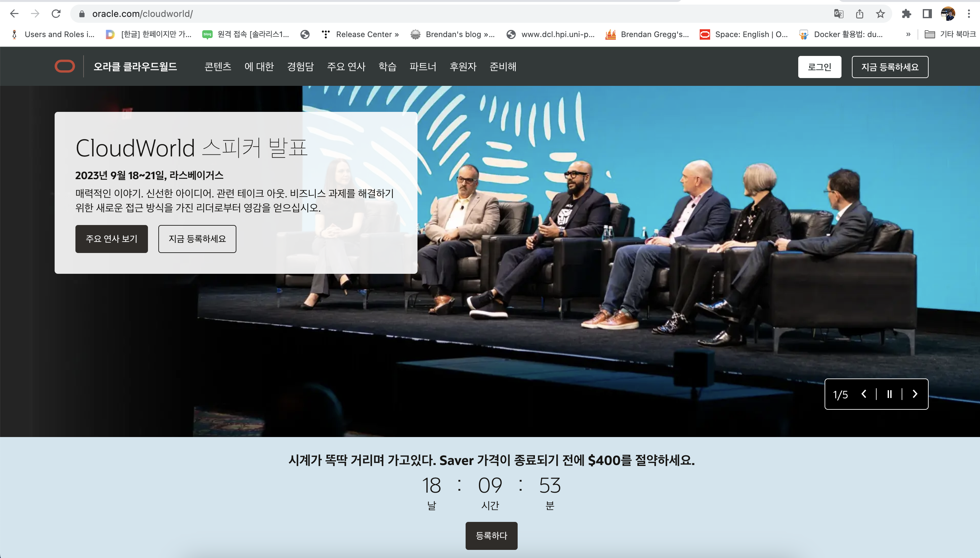980x558 pixels.
Task: Go to next carousel slide
Action: pos(915,394)
